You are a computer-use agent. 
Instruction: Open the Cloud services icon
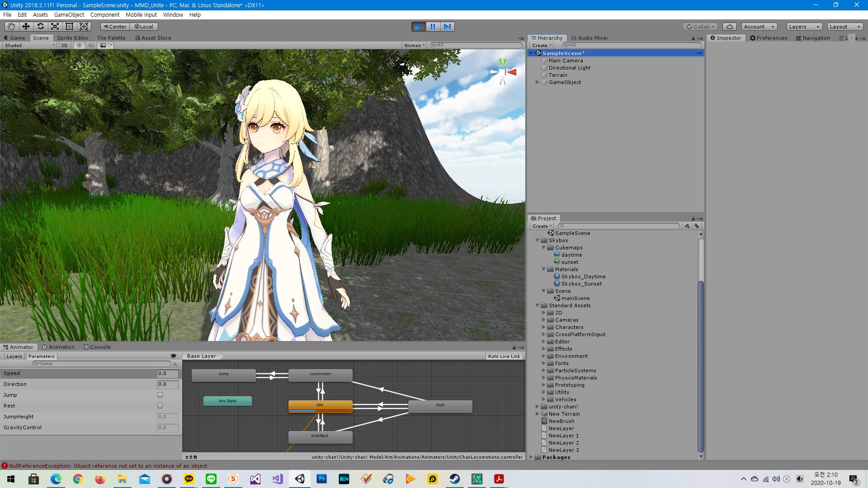tap(729, 27)
